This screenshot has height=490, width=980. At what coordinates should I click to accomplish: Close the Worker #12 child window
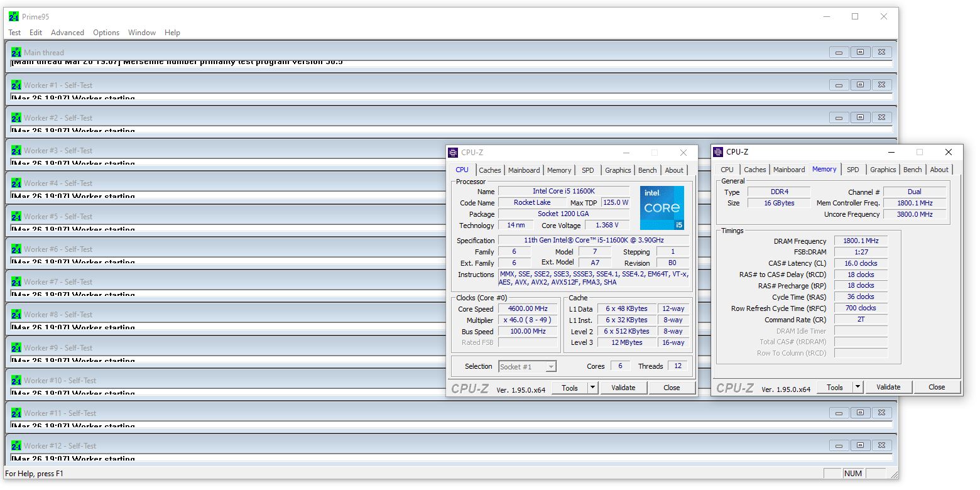[x=881, y=446]
